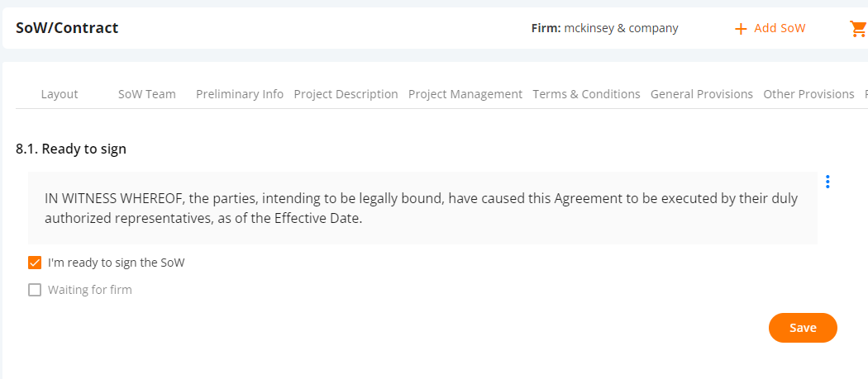868x379 pixels.
Task: Select the Project Description tab
Action: 346,95
